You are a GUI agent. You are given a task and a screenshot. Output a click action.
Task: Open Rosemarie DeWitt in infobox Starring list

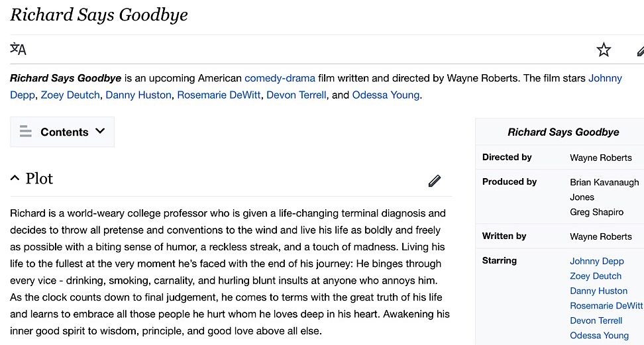[606, 305]
